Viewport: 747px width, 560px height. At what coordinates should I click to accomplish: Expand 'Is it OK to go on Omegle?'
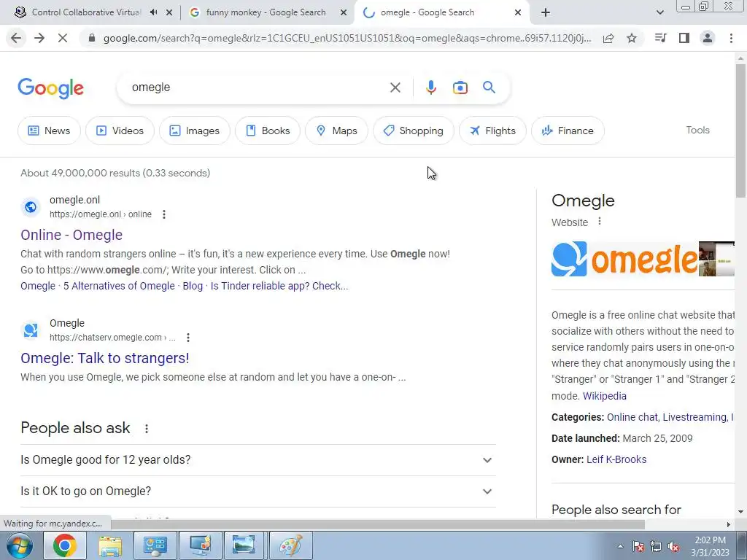258,491
